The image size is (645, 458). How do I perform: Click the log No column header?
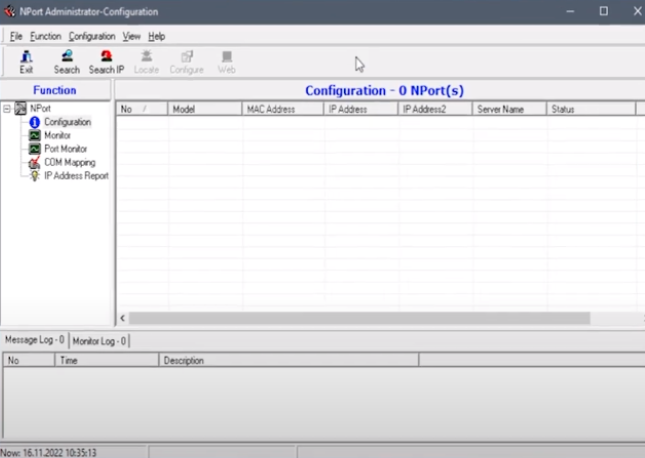point(29,360)
